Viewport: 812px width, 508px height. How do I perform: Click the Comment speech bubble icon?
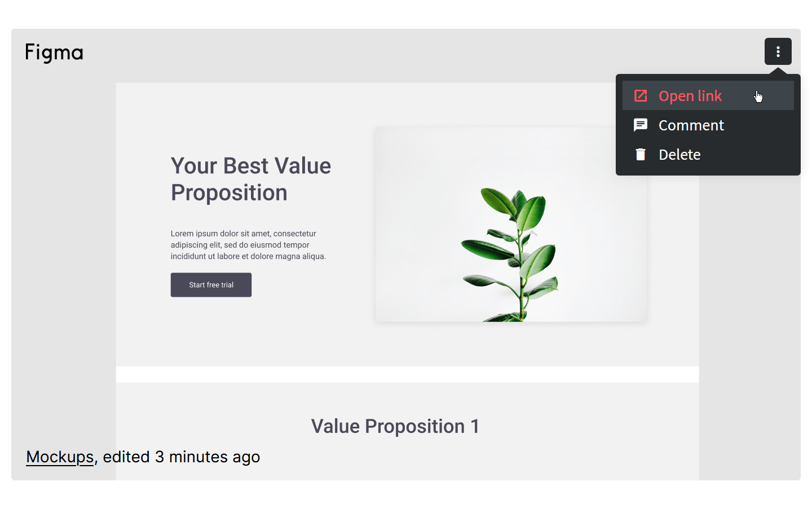[x=641, y=125]
